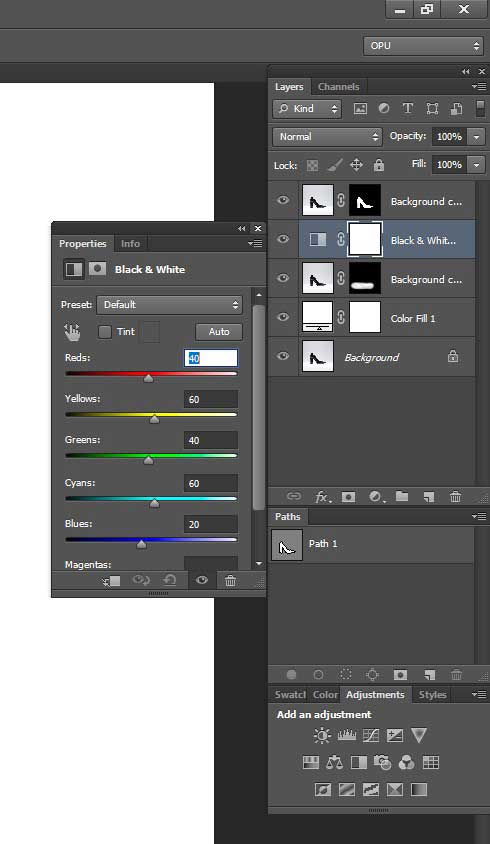View previous state icon in Properties
The image size is (490, 844).
pyautogui.click(x=141, y=580)
